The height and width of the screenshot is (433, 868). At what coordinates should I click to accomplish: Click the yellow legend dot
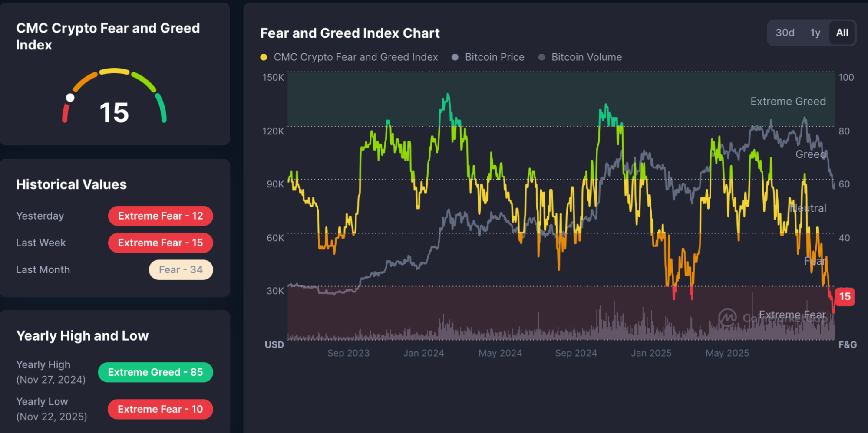coord(264,57)
